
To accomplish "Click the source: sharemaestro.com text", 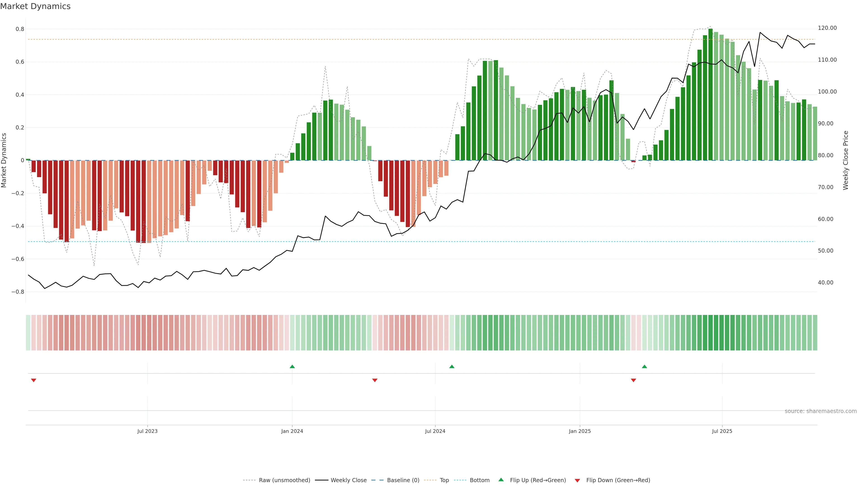I will pos(821,411).
